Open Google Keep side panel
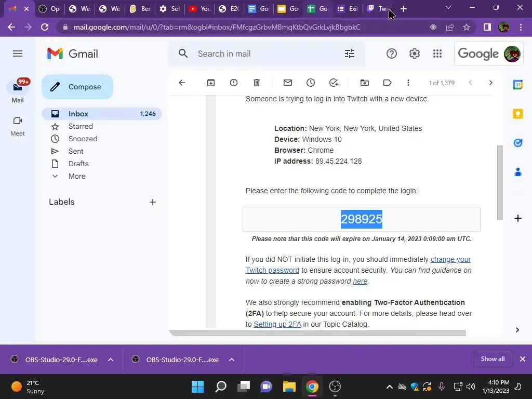This screenshot has height=399, width=532. (518, 114)
